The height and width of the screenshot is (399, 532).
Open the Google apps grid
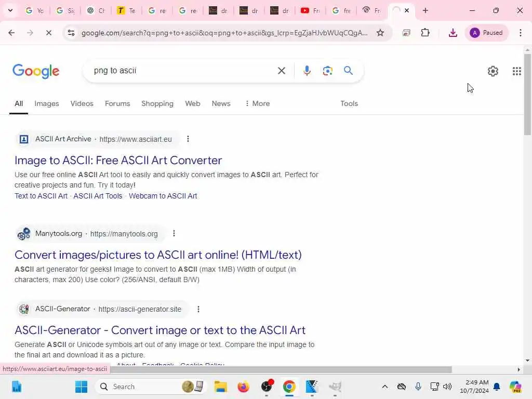(517, 71)
